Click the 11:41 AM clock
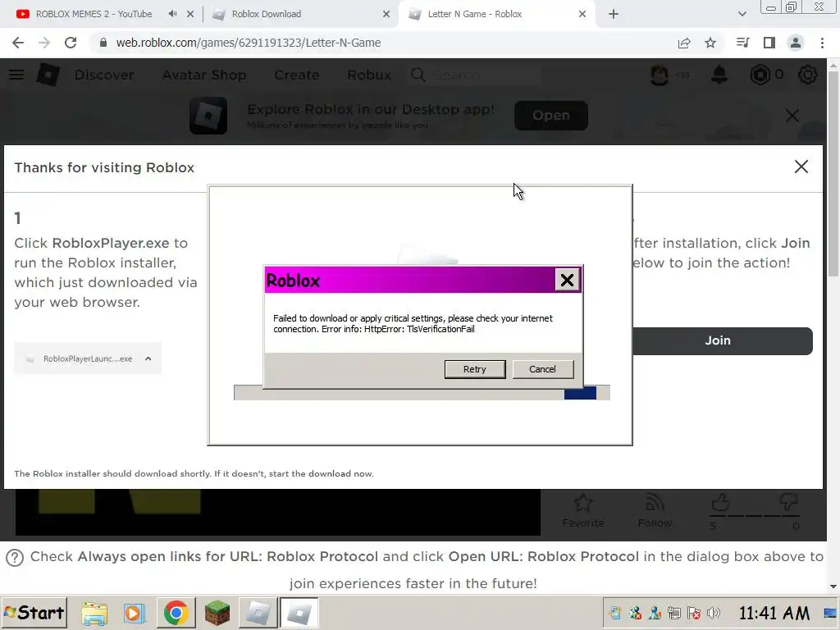The image size is (840, 630). point(774,613)
